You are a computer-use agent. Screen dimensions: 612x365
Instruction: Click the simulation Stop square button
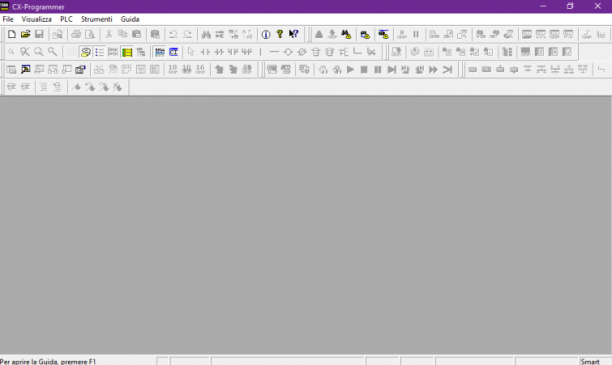click(x=364, y=69)
